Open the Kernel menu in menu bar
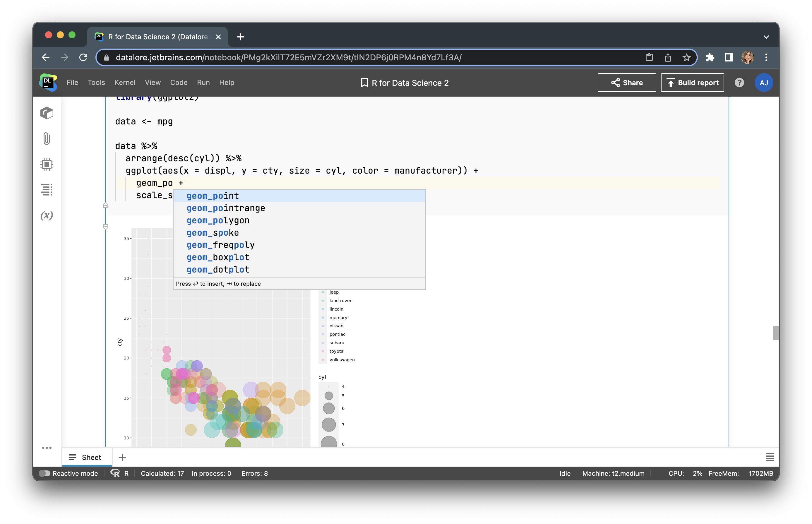This screenshot has height=524, width=812. [x=124, y=82]
